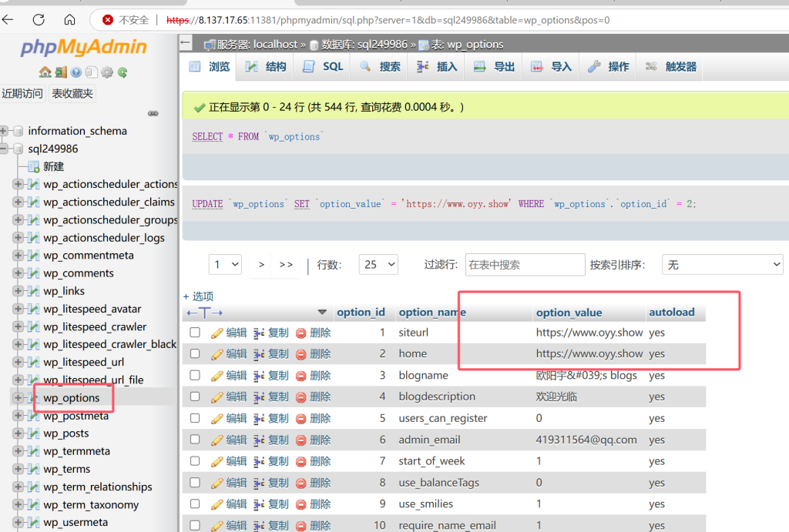Expand wp_terms table node
The height and width of the screenshot is (532, 789).
(18, 469)
